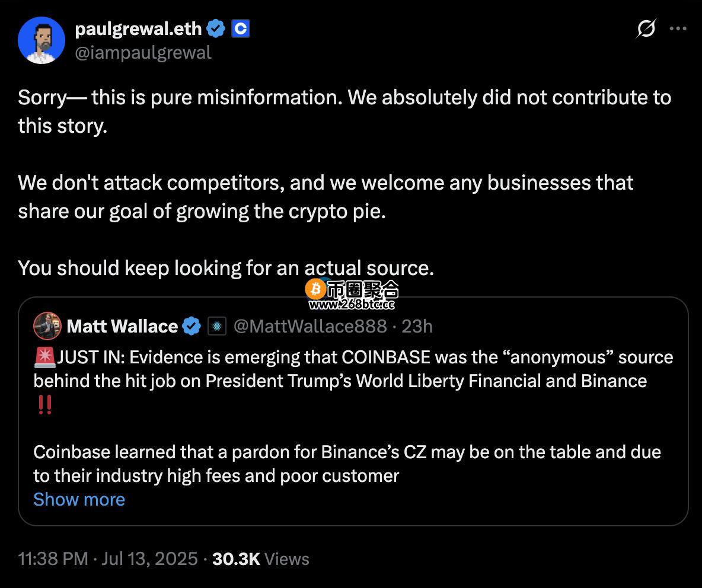
Task: Open the @MattWallace888 handle
Action: [x=310, y=326]
